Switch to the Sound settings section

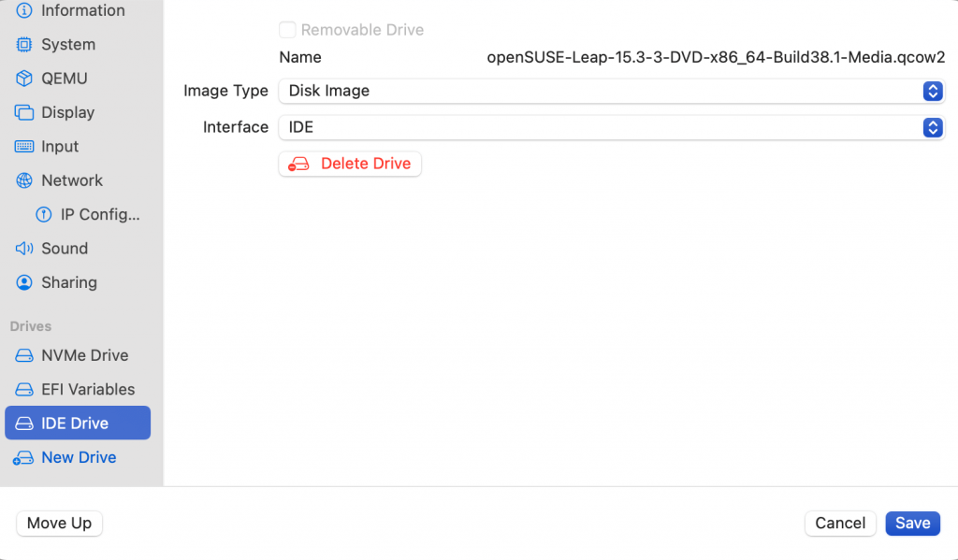coord(78,249)
